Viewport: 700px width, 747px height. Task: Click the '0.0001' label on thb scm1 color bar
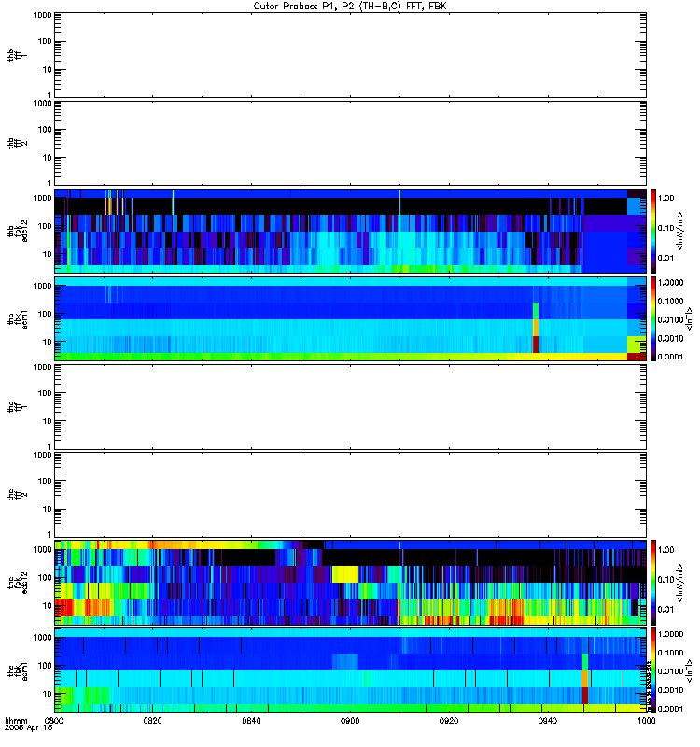point(670,357)
